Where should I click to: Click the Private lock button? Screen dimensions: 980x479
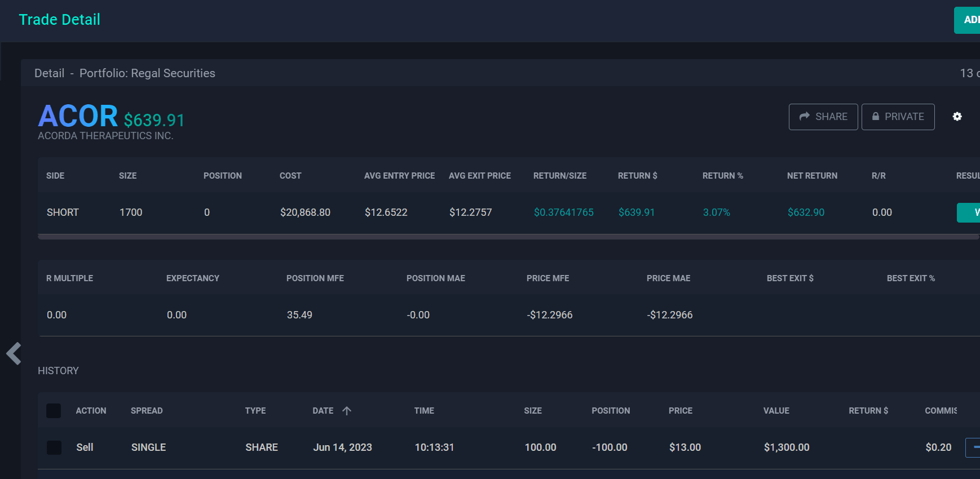[898, 117]
